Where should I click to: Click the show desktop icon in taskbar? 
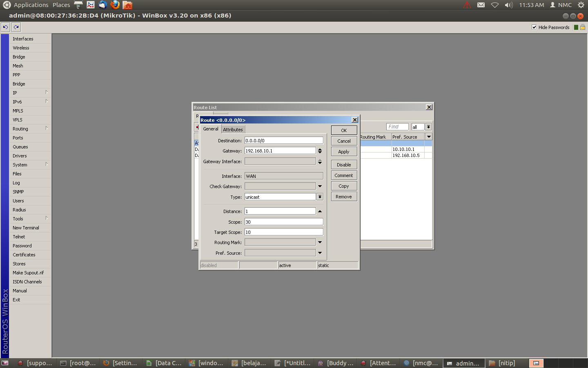point(5,363)
